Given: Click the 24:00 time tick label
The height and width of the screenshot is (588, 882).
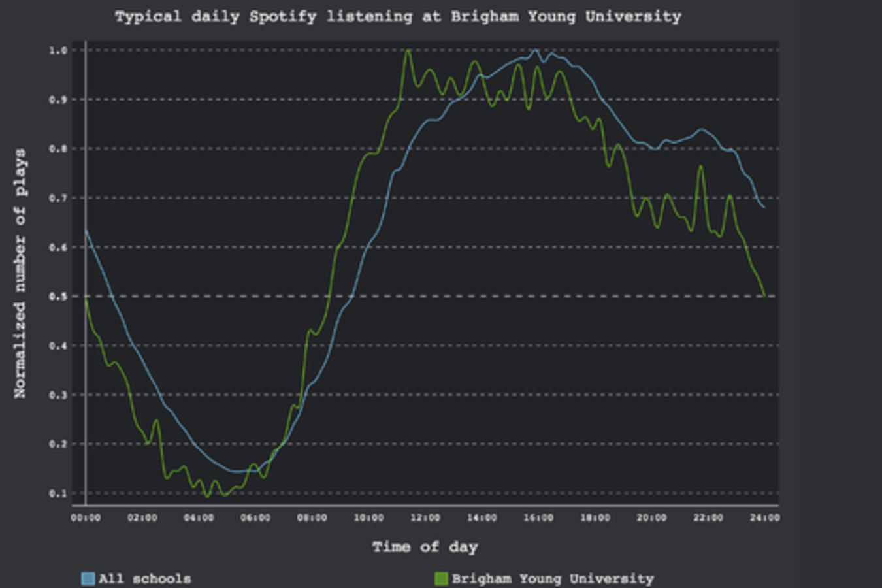Looking at the screenshot, I should (x=764, y=518).
